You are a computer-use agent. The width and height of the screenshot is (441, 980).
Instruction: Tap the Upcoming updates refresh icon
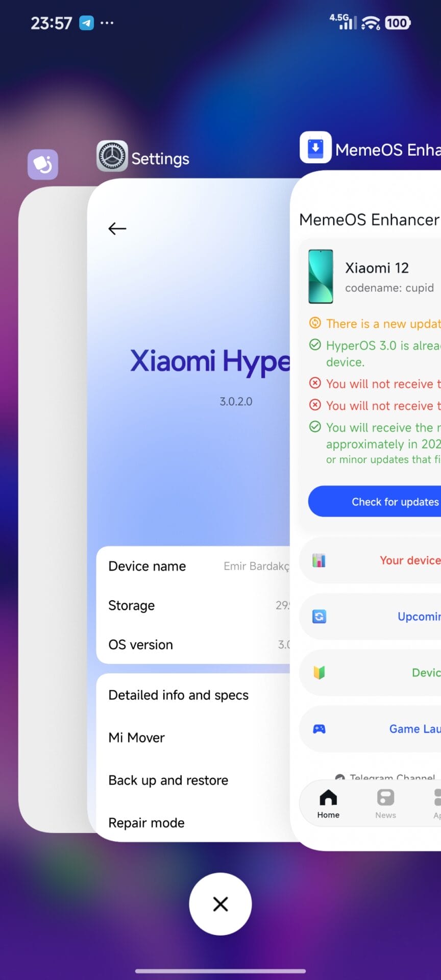click(319, 617)
